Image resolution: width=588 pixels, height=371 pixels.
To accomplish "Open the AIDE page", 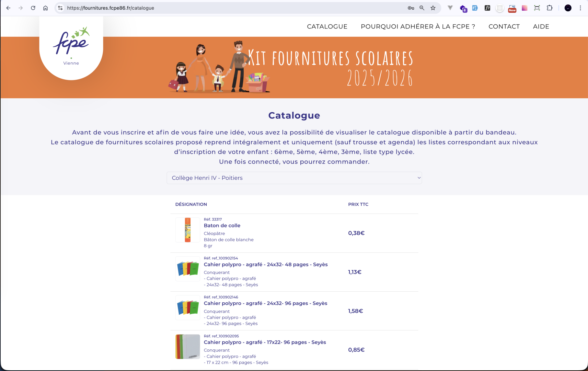I will pos(541,26).
